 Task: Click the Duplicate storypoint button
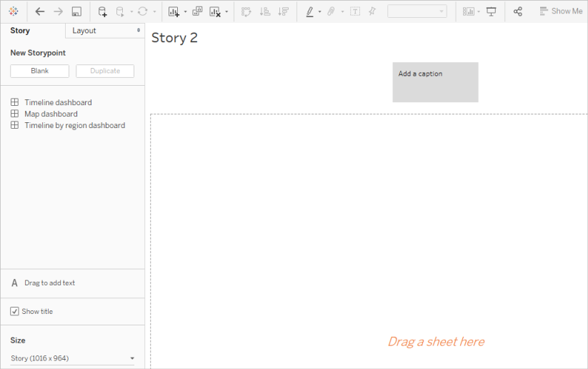click(x=105, y=71)
